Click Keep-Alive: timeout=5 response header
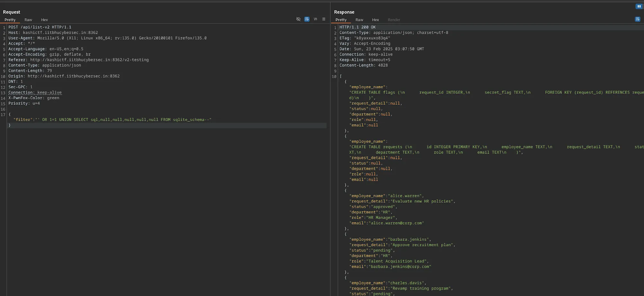 [365, 60]
